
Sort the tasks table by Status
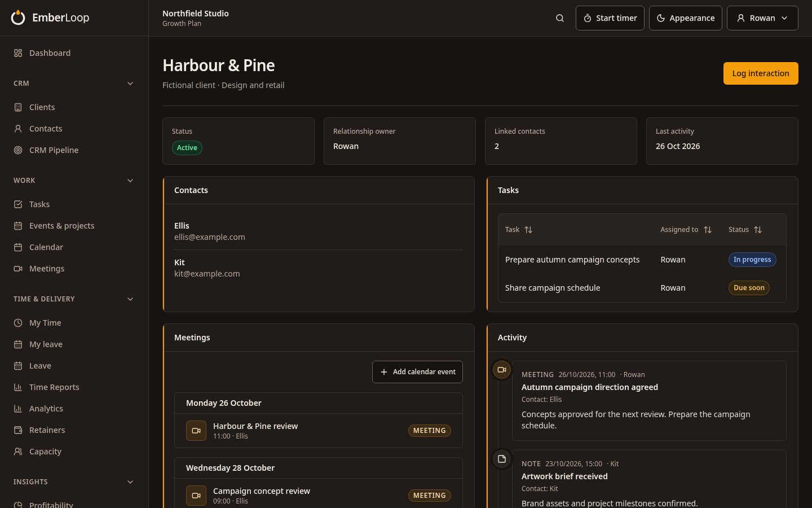(745, 230)
